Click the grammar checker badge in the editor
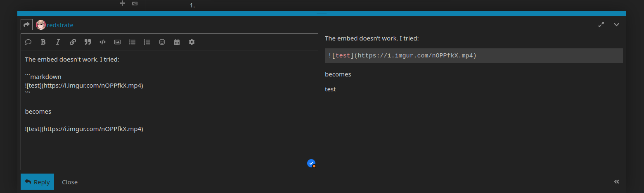Viewport: 644px width, 193px height. (x=311, y=163)
